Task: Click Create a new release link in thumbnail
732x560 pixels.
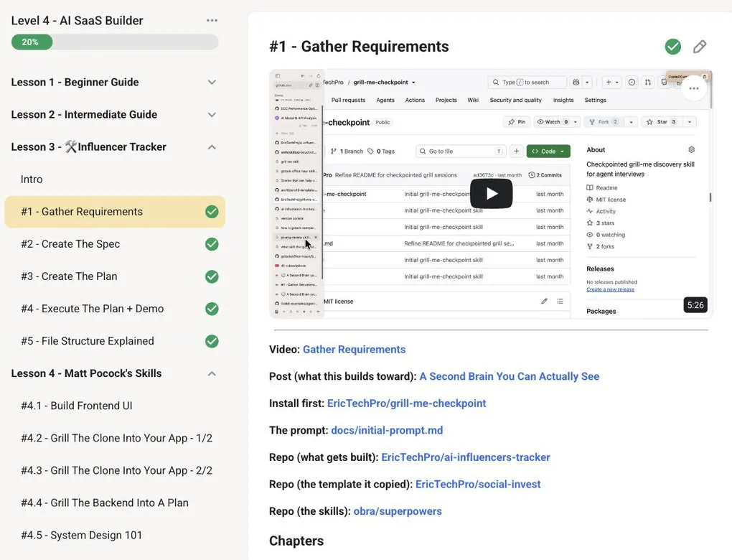Action: 610,289
